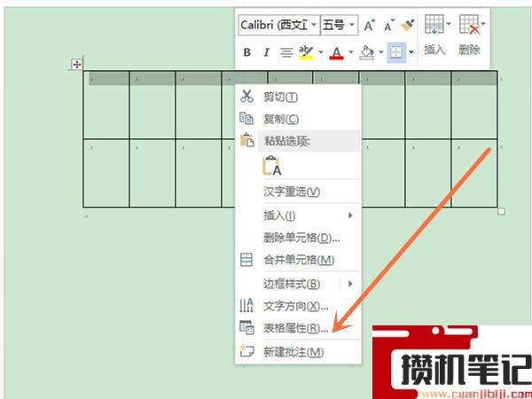This screenshot has width=532, height=399.
Task: Click the 删除 label under the delete icon
Action: [x=470, y=50]
